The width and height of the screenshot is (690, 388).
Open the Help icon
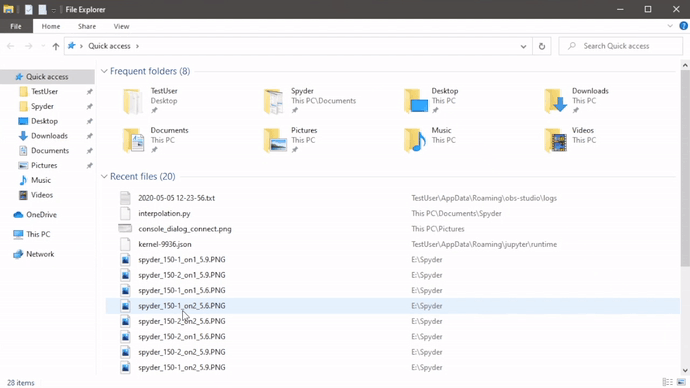(683, 26)
